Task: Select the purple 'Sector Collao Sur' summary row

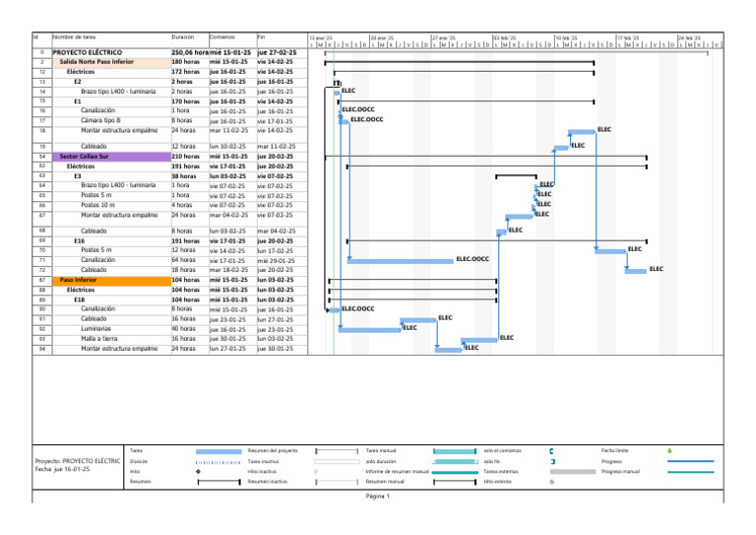Action: point(111,157)
